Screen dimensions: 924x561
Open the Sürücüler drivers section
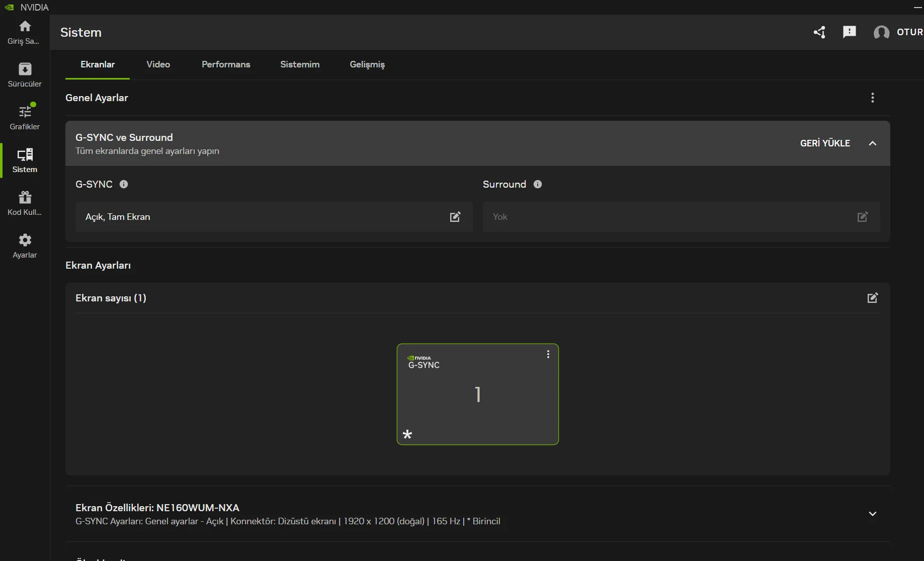[25, 75]
